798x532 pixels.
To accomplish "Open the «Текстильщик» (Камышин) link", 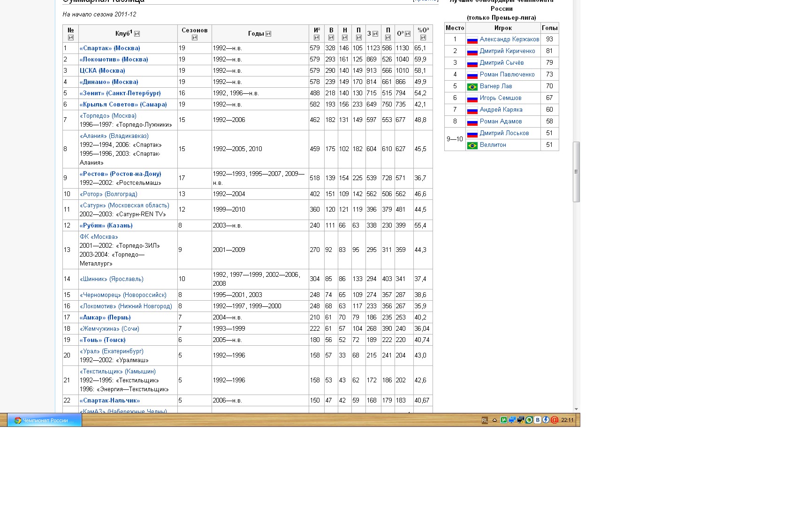I will coord(118,371).
